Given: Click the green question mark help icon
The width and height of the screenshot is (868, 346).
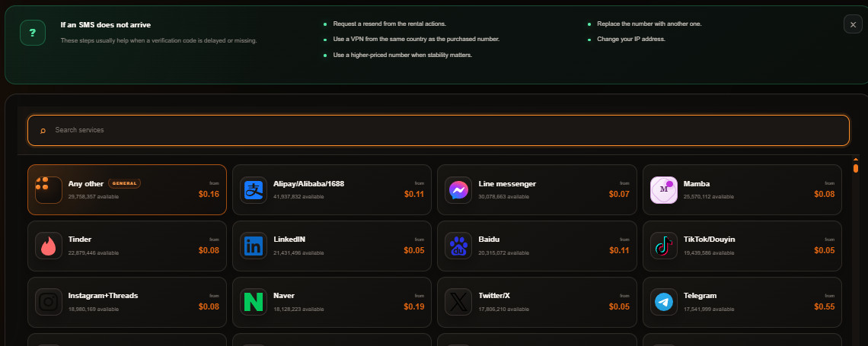Looking at the screenshot, I should click(33, 33).
